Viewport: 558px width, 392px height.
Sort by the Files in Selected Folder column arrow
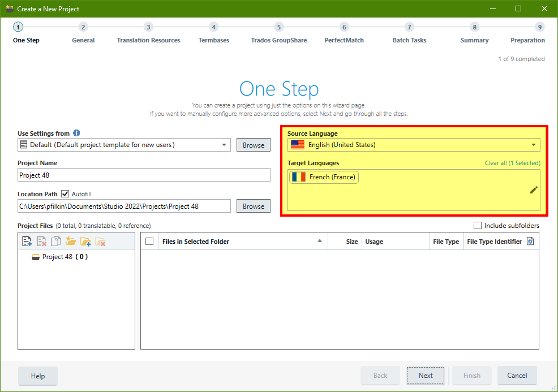320,241
